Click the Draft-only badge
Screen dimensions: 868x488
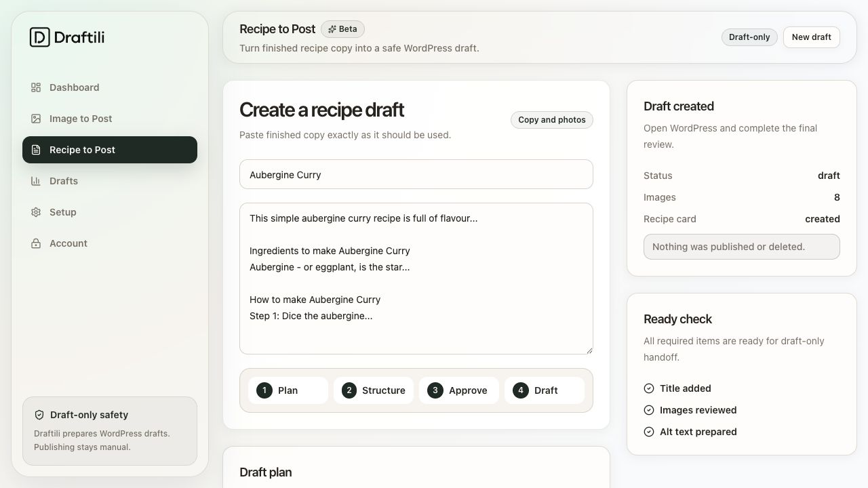pyautogui.click(x=749, y=37)
